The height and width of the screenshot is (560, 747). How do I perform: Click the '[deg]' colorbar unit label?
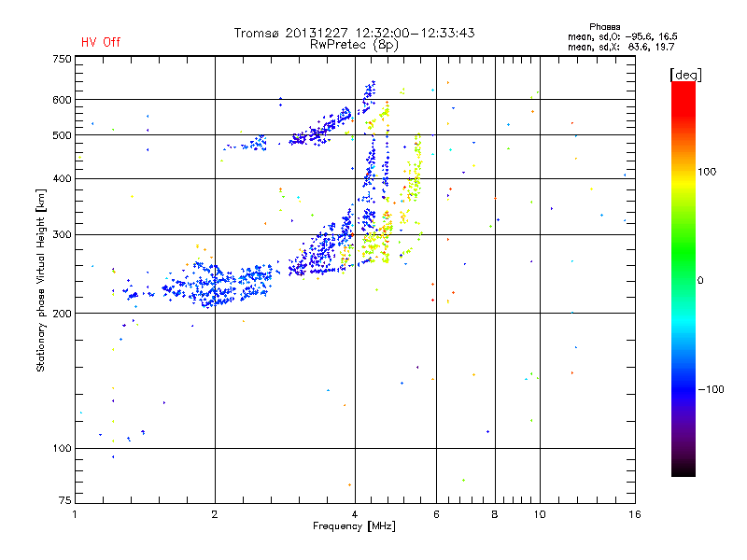[x=685, y=75]
